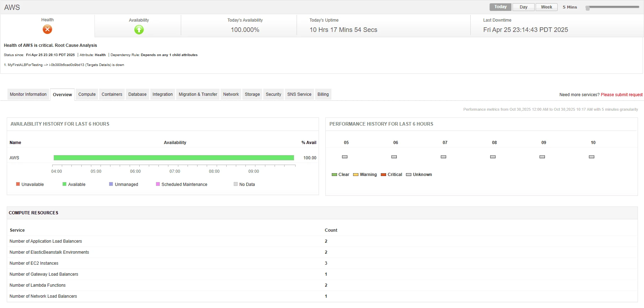The height and width of the screenshot is (308, 644).
Task: Click the 09 hour performance status marker
Action: 542,157
